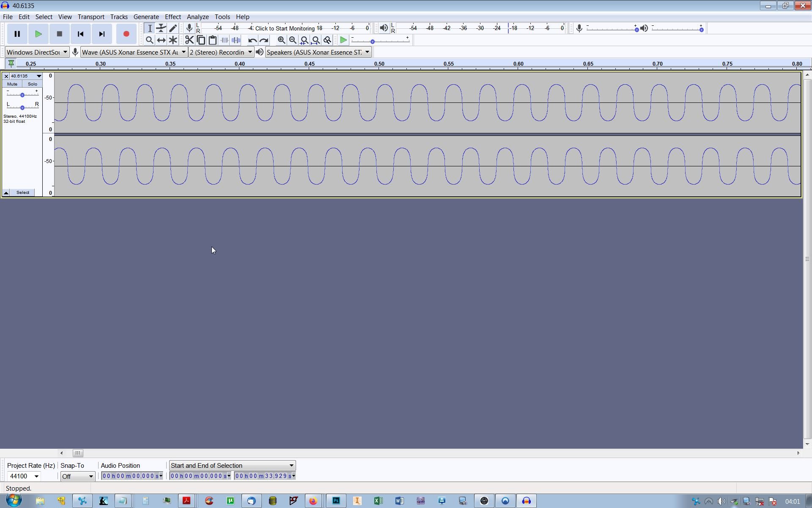Click the track gain slider handle
The width and height of the screenshot is (812, 508).
22,95
